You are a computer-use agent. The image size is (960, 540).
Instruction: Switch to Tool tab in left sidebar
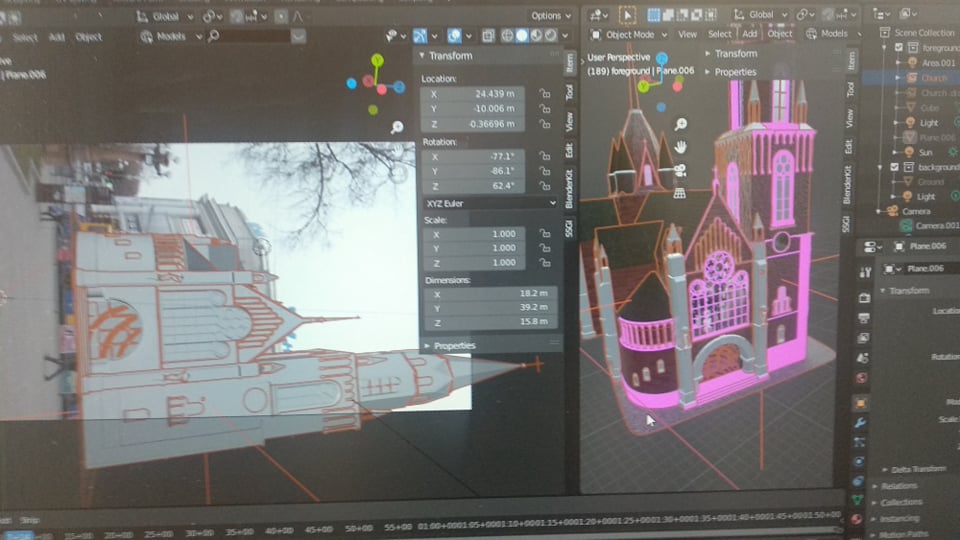(x=569, y=92)
